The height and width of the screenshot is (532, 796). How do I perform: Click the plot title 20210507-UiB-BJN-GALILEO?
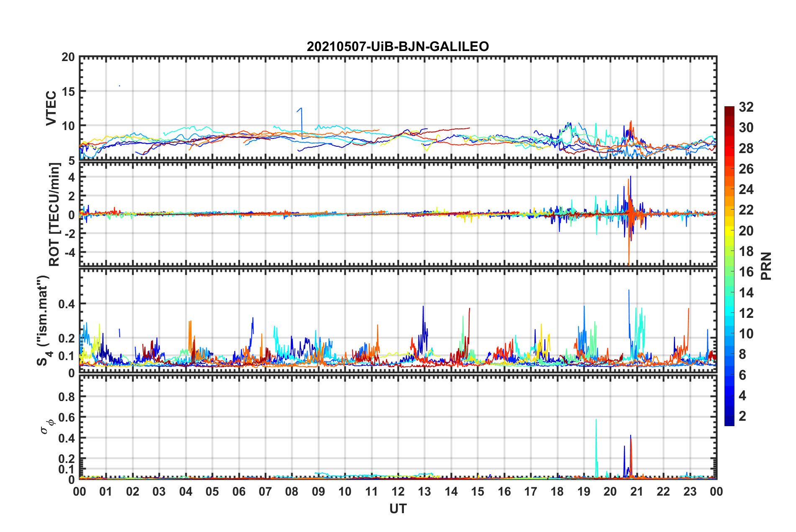pyautogui.click(x=398, y=46)
